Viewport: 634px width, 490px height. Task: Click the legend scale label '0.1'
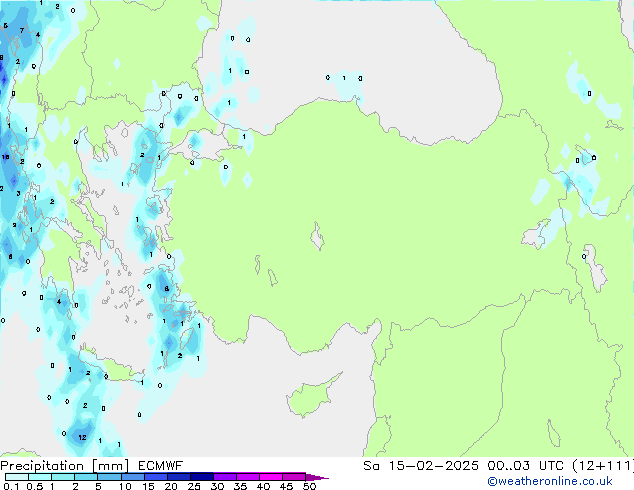[x=11, y=486]
